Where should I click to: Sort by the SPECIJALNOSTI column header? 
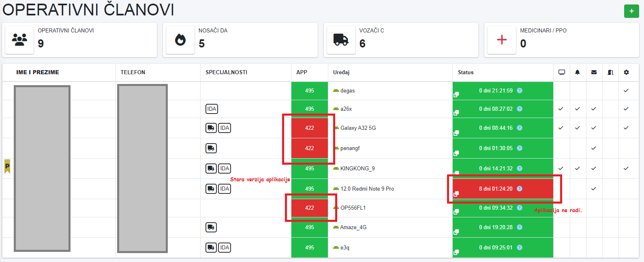click(226, 73)
